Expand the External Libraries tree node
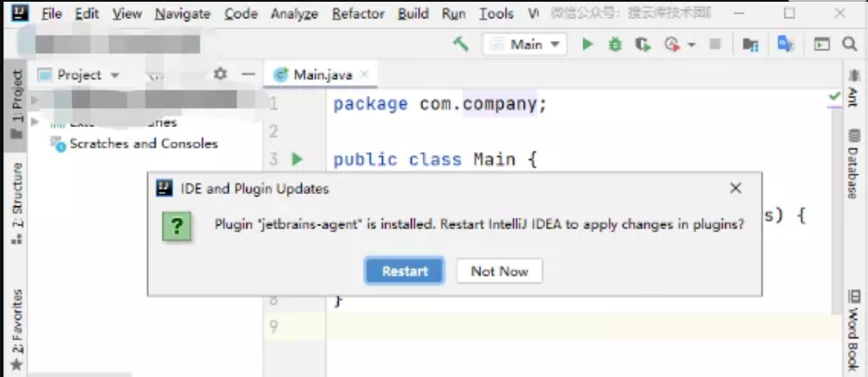 pyautogui.click(x=36, y=123)
